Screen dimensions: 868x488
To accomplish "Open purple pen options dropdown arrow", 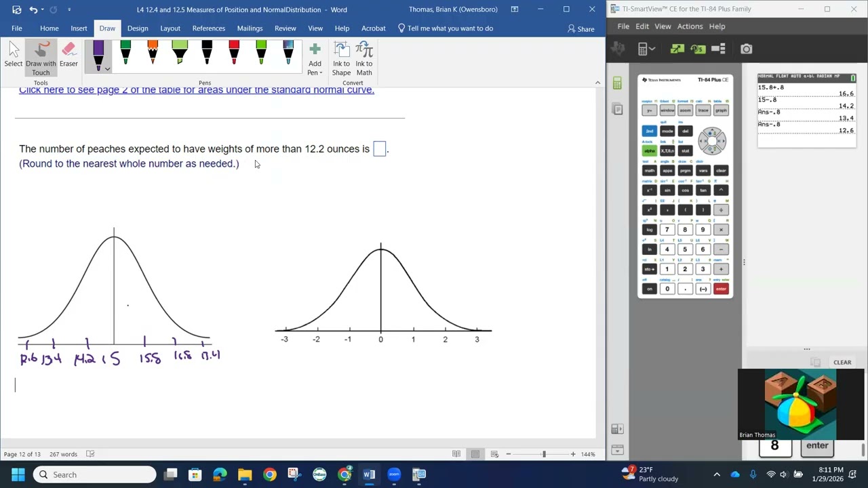I will 107,68.
